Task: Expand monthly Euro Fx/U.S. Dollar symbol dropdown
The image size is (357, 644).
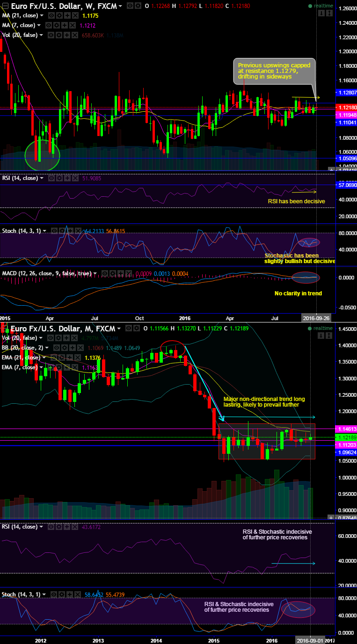Action: (x=120, y=329)
